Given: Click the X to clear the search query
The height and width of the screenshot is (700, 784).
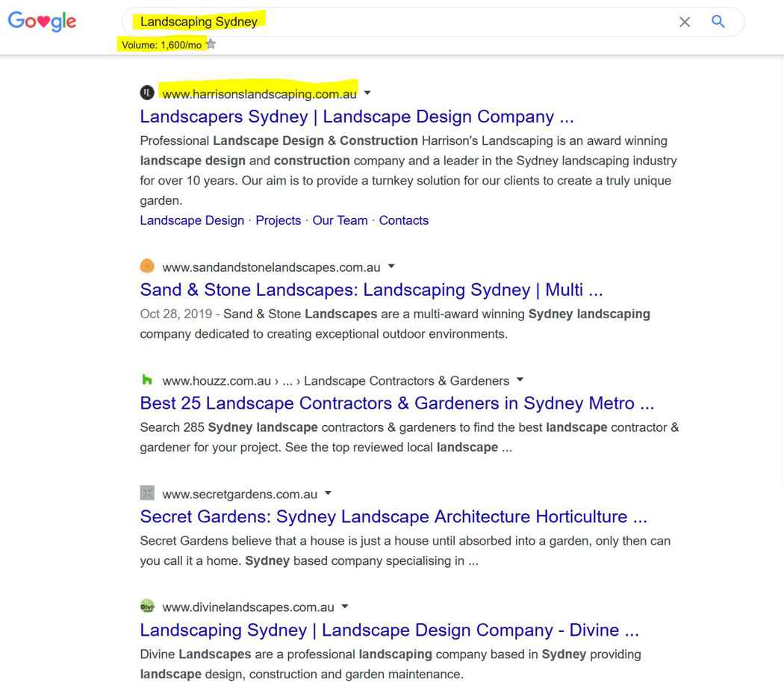Looking at the screenshot, I should (684, 22).
